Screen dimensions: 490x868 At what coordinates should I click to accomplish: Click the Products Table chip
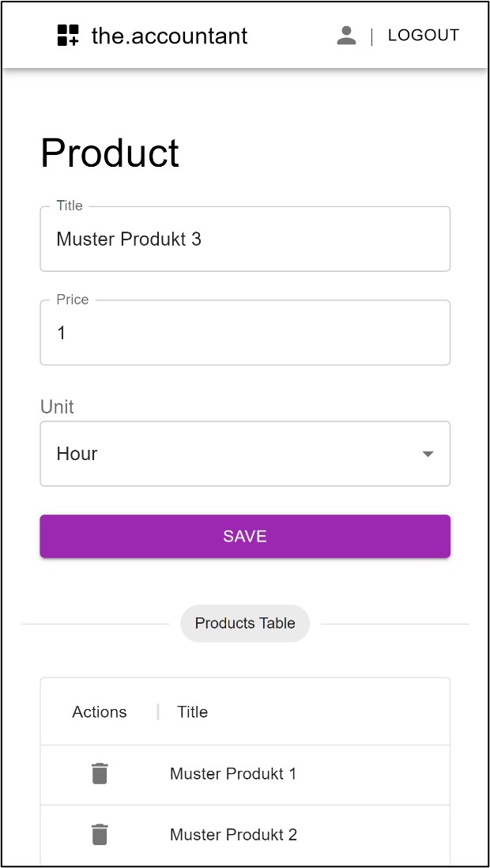(245, 623)
